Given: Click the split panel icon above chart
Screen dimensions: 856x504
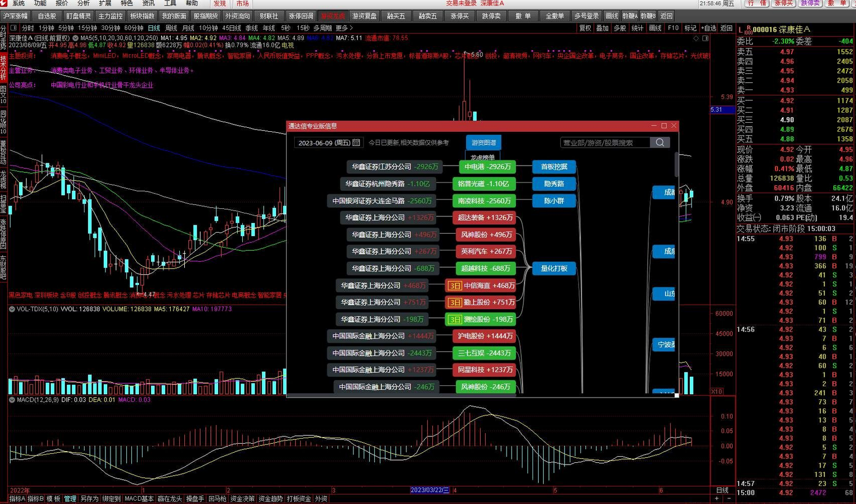Looking at the screenshot, I should [x=705, y=38].
